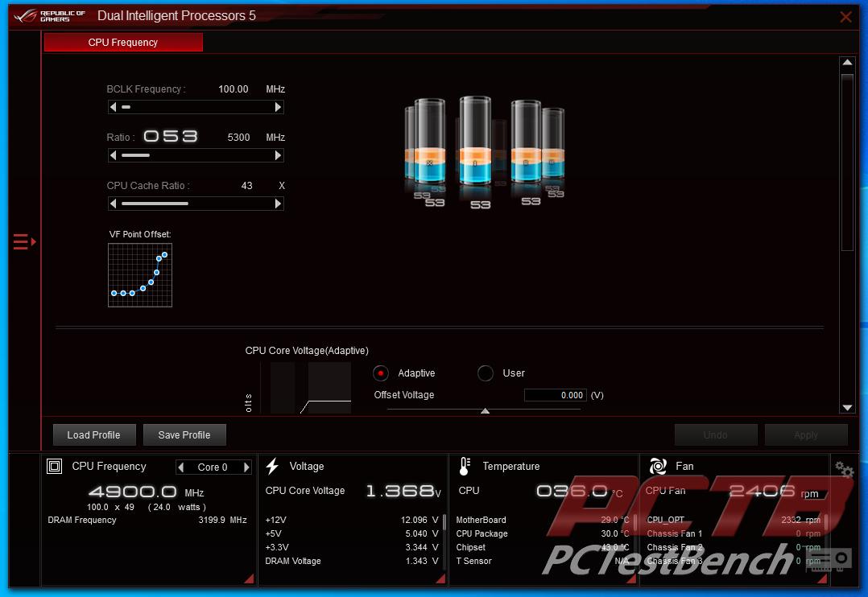
Task: Select the Adaptive voltage radio button
Action: pyautogui.click(x=381, y=373)
